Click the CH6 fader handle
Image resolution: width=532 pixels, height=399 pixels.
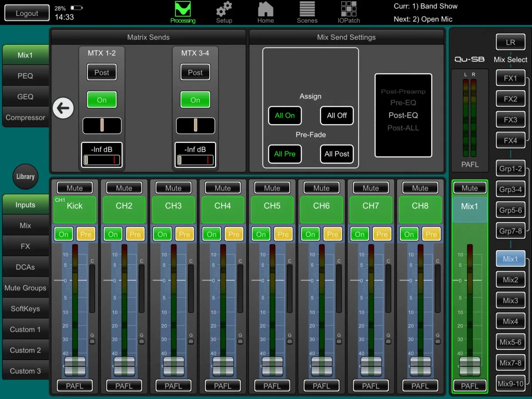[321, 366]
